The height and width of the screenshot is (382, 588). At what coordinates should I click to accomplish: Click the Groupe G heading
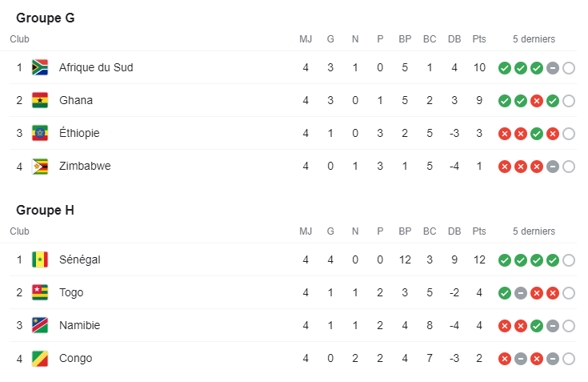click(46, 18)
